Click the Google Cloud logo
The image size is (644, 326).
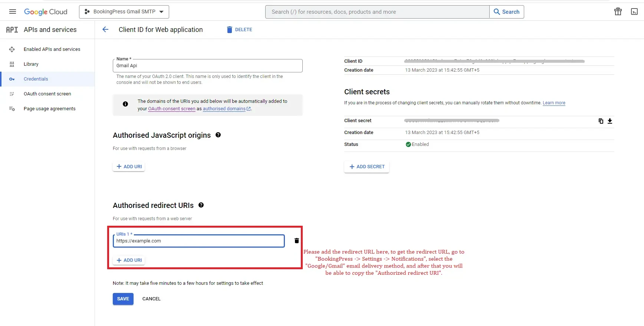[46, 12]
